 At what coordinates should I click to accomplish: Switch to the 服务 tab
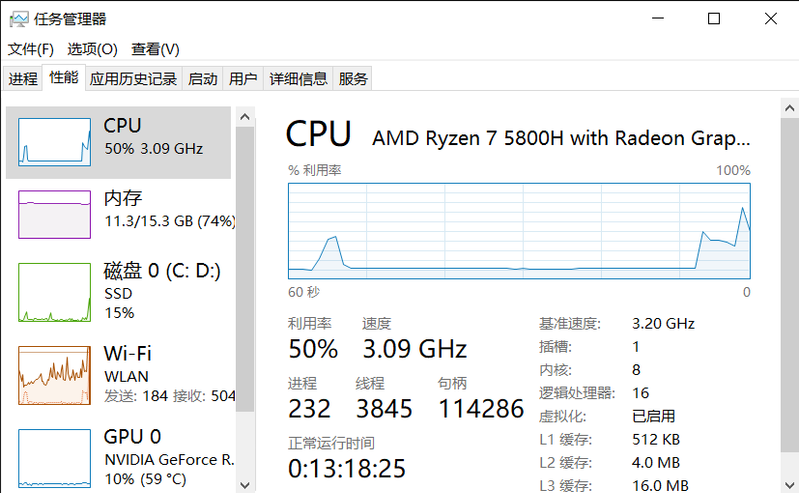click(x=353, y=79)
